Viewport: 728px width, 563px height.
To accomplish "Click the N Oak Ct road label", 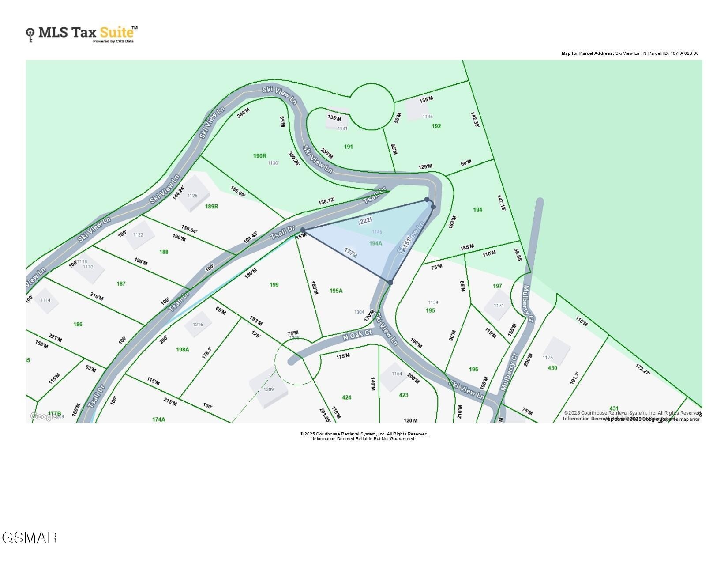I will click(358, 335).
